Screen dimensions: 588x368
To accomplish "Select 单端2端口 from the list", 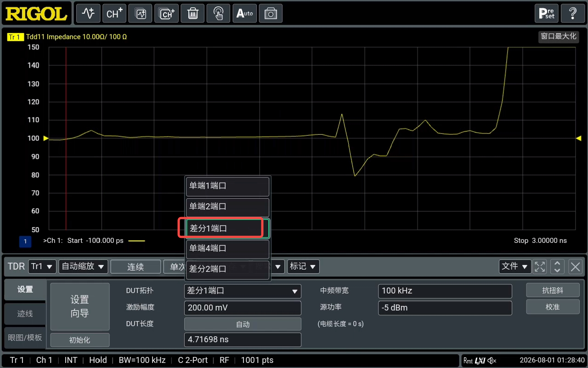I will [x=228, y=207].
